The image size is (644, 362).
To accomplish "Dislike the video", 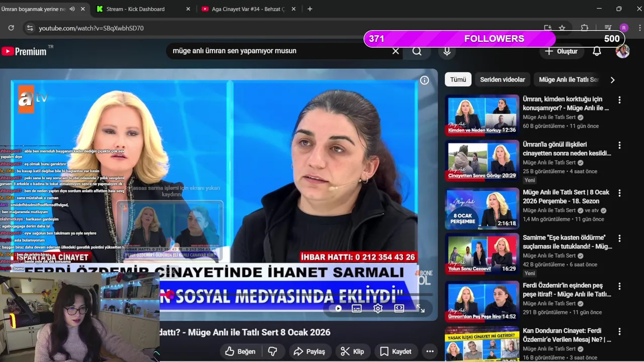I will (x=273, y=351).
